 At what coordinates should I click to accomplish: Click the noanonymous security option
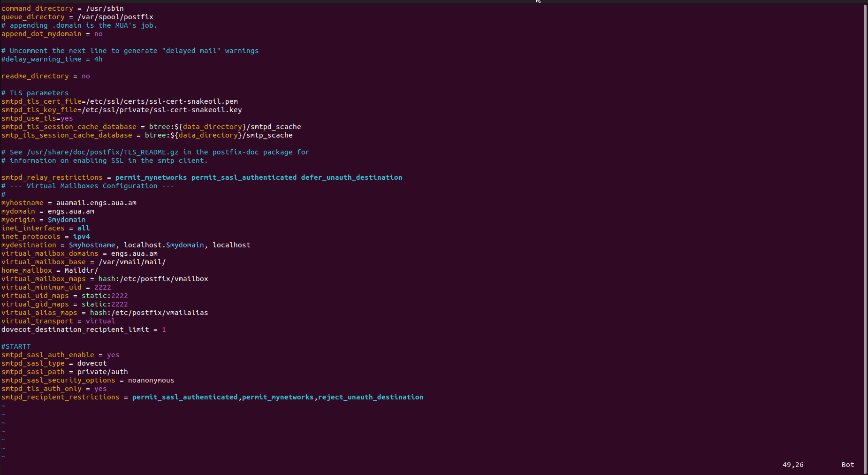click(151, 380)
